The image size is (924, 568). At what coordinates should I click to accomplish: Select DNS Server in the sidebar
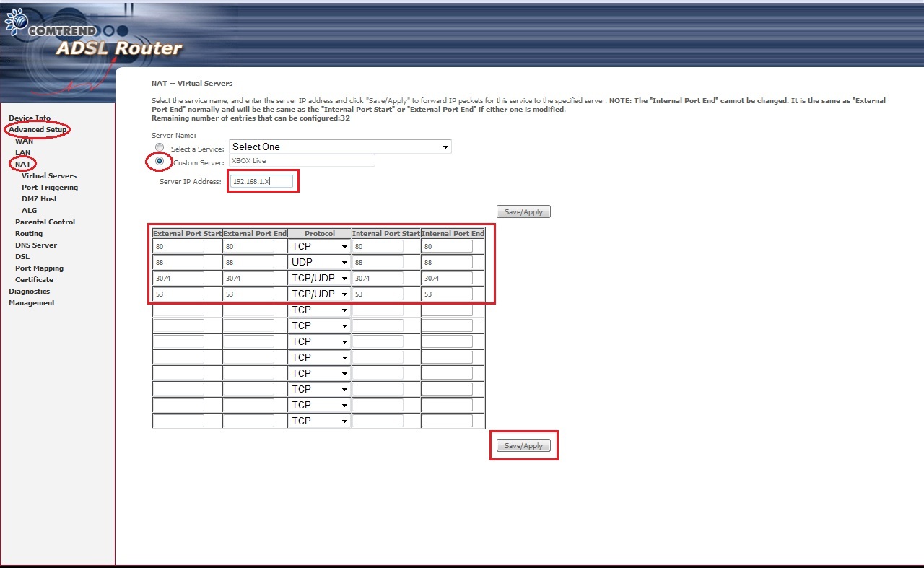coord(36,245)
